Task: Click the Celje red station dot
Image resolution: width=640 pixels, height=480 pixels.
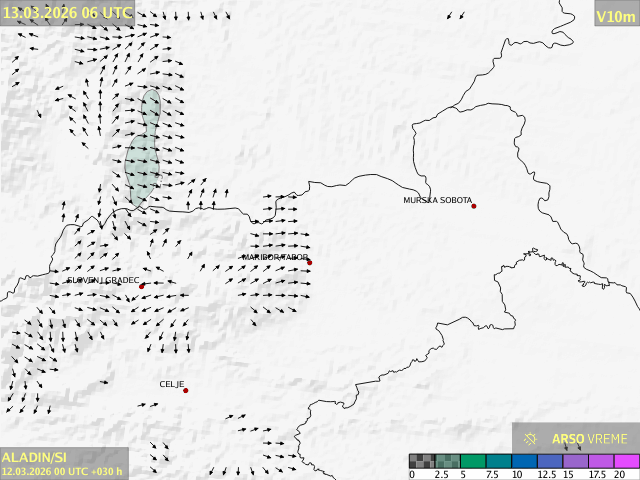Action: pos(185,390)
